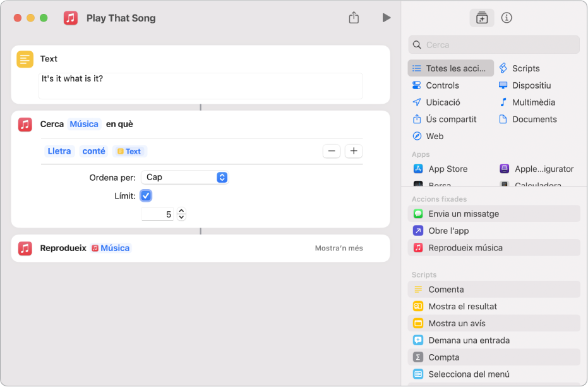The height and width of the screenshot is (387, 588).
Task: Change the conté filter operator
Action: tap(93, 151)
